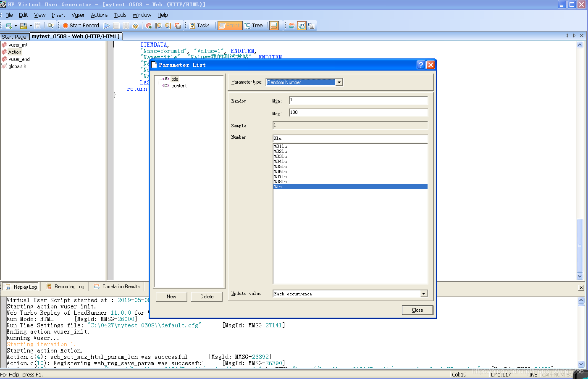Close the Parameter List dialog with Close button

417,310
